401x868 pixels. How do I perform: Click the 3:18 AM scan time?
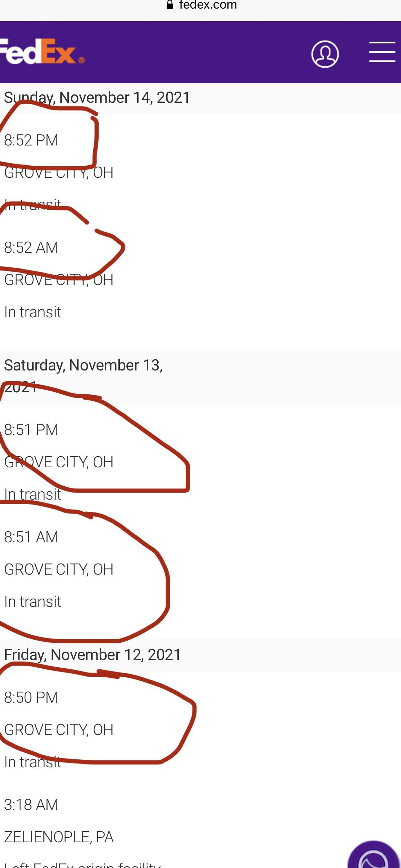coord(31,805)
